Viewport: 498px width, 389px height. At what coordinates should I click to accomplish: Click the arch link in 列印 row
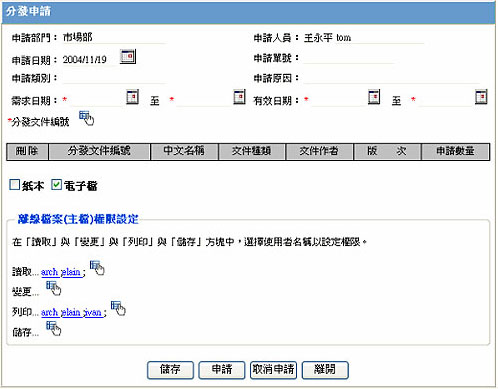point(50,312)
